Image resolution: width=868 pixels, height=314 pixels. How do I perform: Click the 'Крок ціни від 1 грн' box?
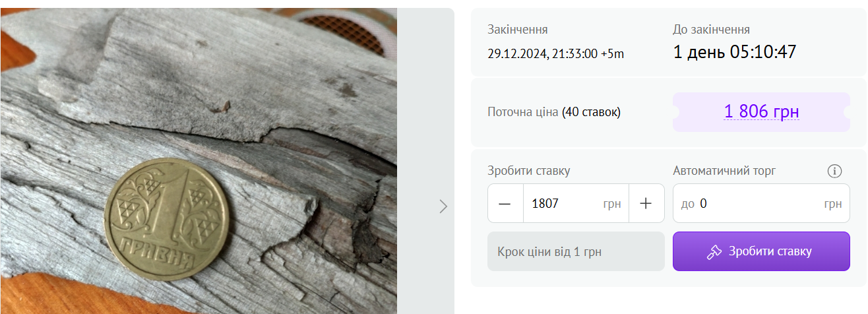[576, 251]
